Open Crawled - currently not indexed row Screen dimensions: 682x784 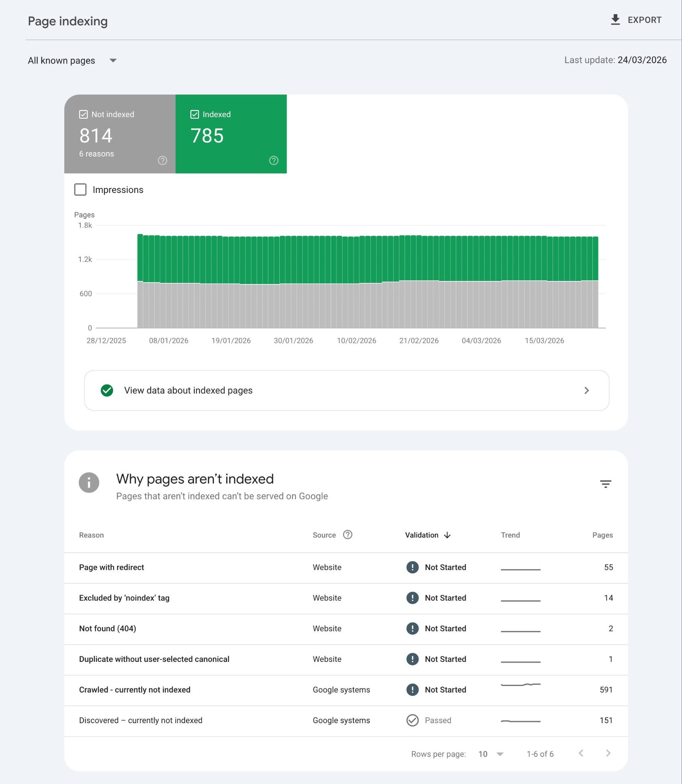point(134,690)
